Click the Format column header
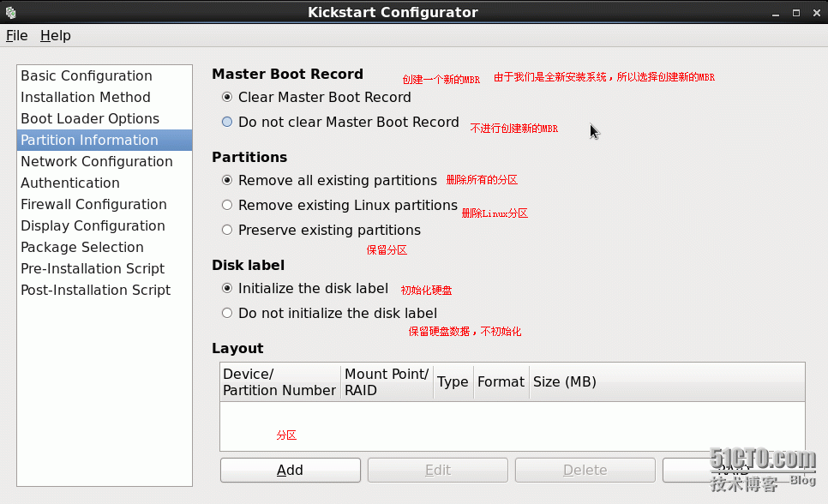Image resolution: width=828 pixels, height=504 pixels. (501, 382)
